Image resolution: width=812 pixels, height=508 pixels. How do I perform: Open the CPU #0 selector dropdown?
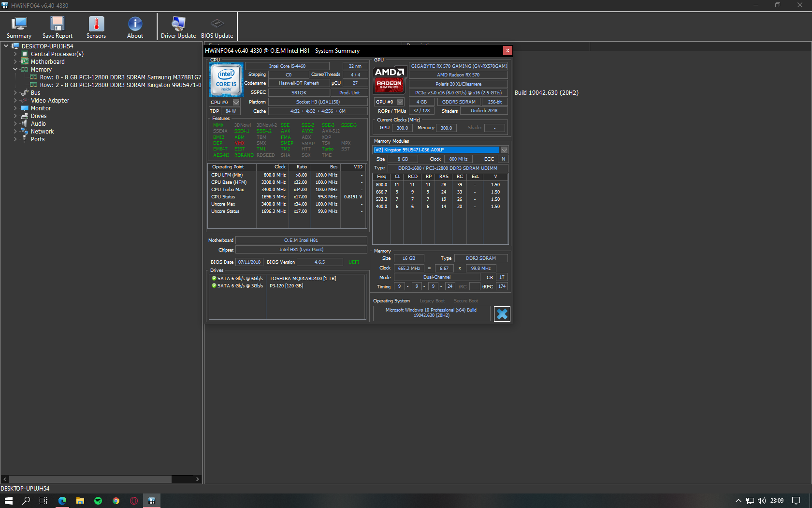pyautogui.click(x=236, y=103)
